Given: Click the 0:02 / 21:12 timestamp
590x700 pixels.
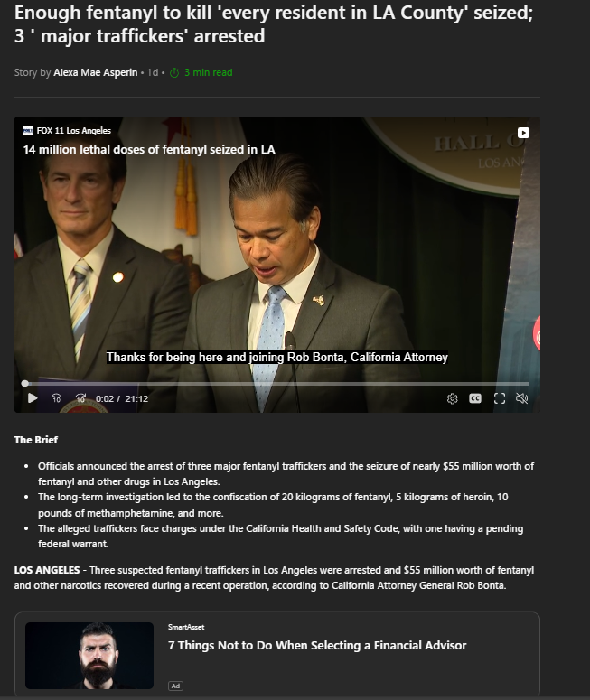Looking at the screenshot, I should coord(121,398).
